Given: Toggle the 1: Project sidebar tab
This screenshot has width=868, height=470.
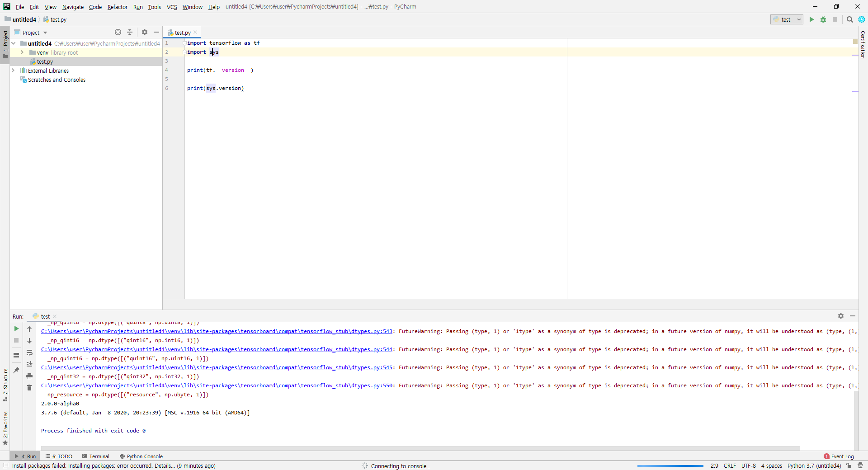Looking at the screenshot, I should click(x=5, y=44).
